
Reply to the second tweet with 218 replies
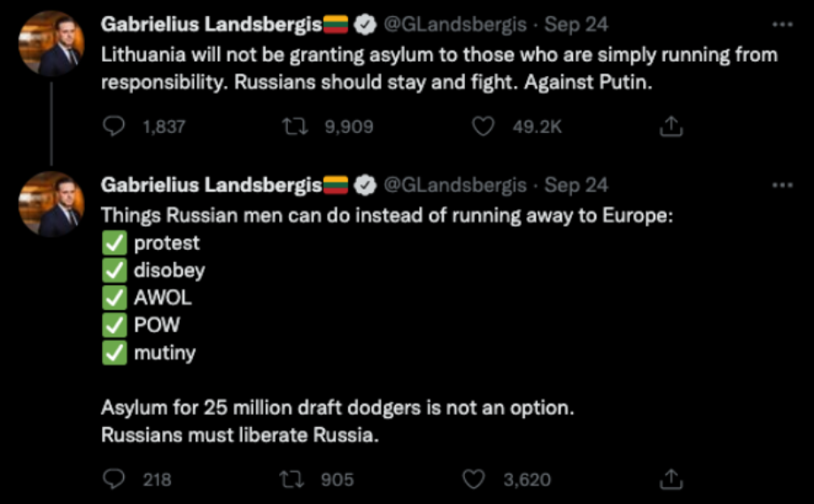(114, 479)
